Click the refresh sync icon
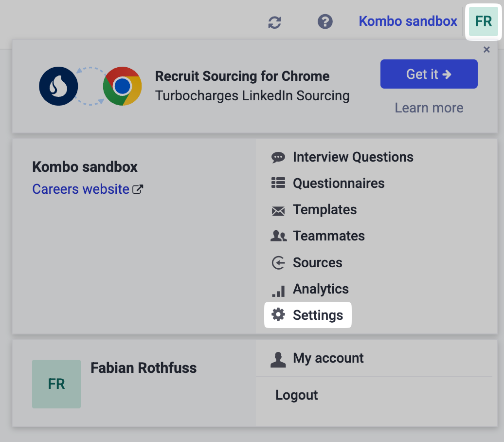The width and height of the screenshot is (504, 442). pyautogui.click(x=275, y=22)
